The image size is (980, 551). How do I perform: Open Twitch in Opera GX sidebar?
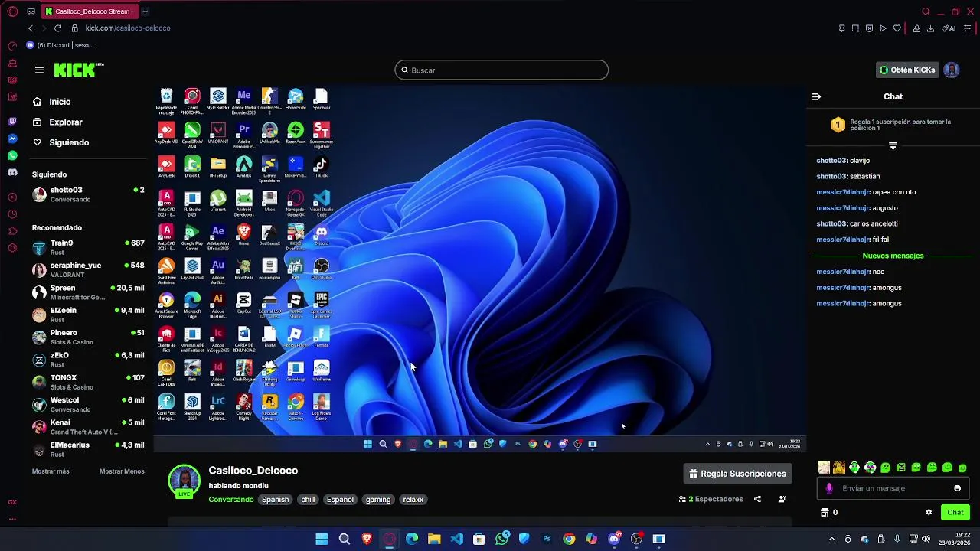click(12, 122)
